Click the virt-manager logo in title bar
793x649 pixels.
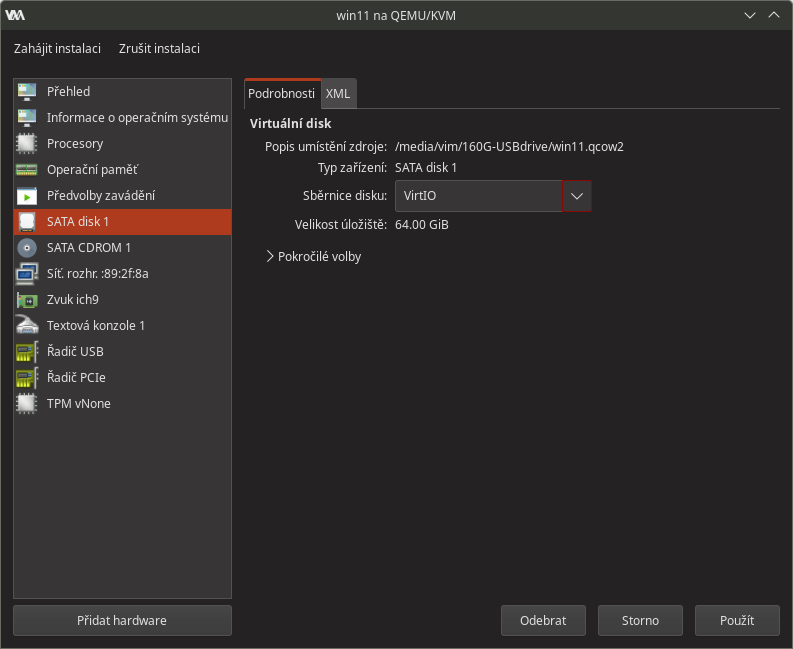point(15,15)
